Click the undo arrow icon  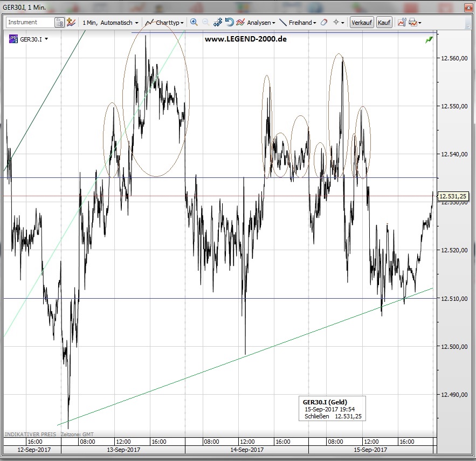point(229,22)
